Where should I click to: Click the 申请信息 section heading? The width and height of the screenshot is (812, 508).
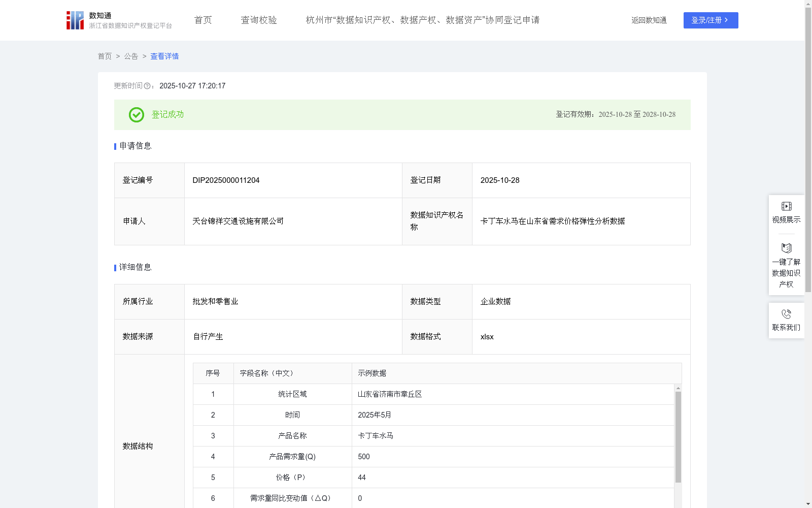tap(135, 146)
